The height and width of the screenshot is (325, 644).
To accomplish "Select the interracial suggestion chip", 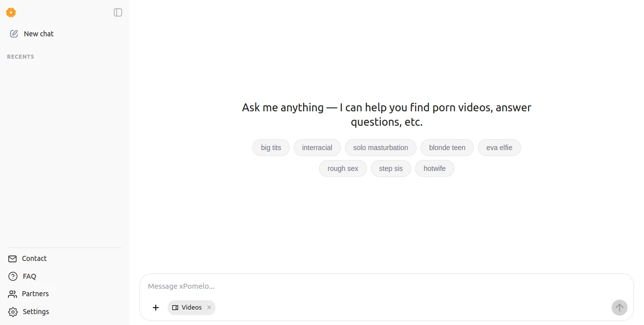I will pyautogui.click(x=317, y=148).
